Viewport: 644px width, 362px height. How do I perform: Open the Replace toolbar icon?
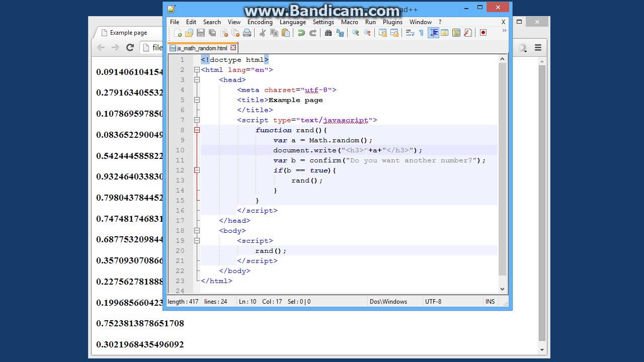pyautogui.click(x=340, y=33)
